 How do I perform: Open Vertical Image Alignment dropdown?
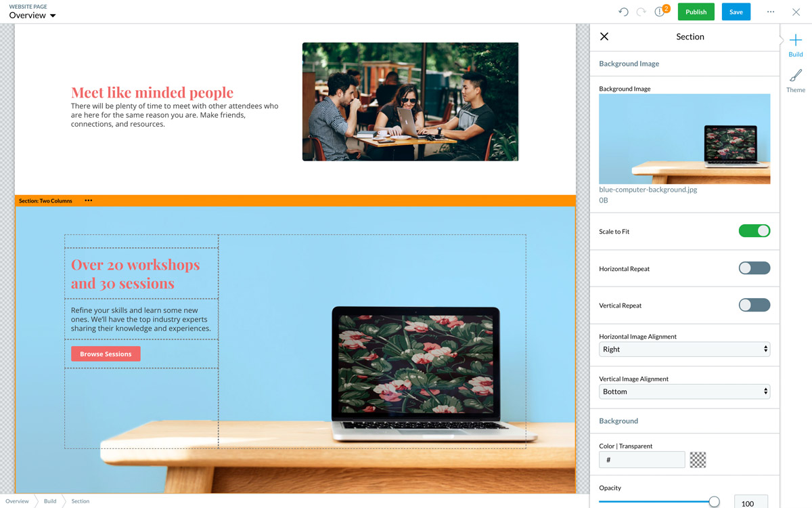point(684,391)
